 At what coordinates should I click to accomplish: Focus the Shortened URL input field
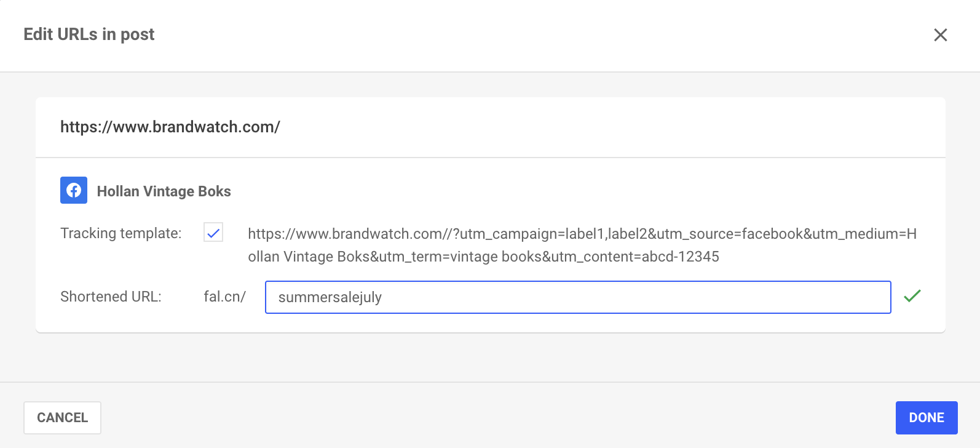click(578, 297)
